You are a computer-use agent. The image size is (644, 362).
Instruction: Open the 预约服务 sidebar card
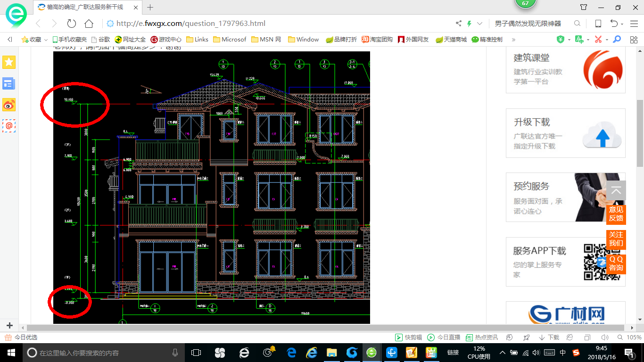click(x=566, y=197)
